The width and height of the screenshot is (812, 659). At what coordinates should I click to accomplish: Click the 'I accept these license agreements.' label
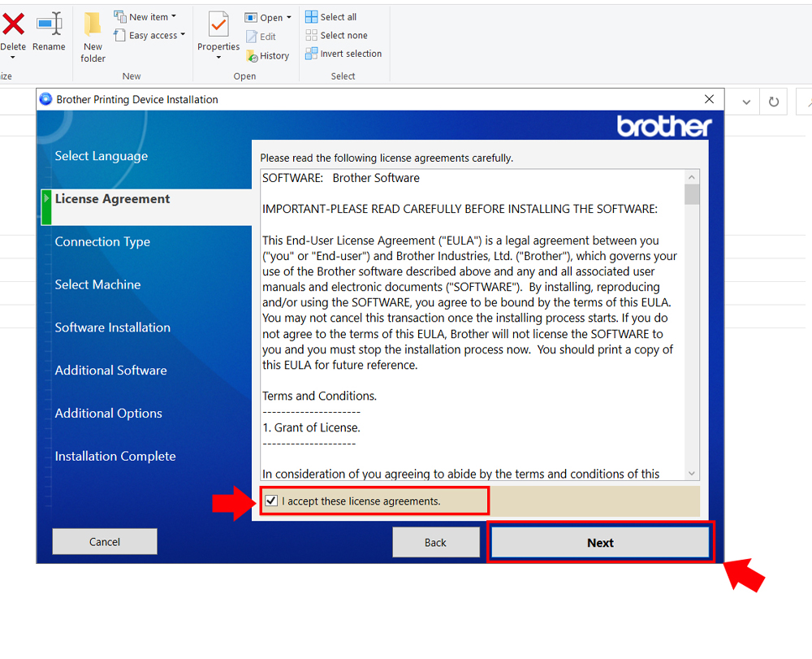(361, 501)
